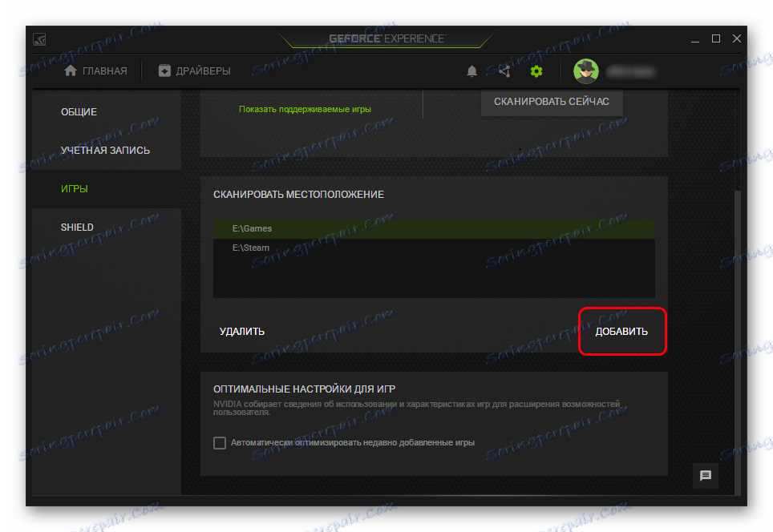
Task: Switch to the ДРАЙВЕРЫ tab
Action: (194, 71)
